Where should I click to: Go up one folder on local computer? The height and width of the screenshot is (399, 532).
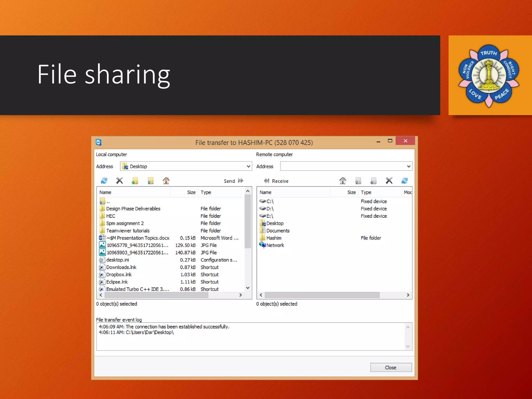[151, 181]
